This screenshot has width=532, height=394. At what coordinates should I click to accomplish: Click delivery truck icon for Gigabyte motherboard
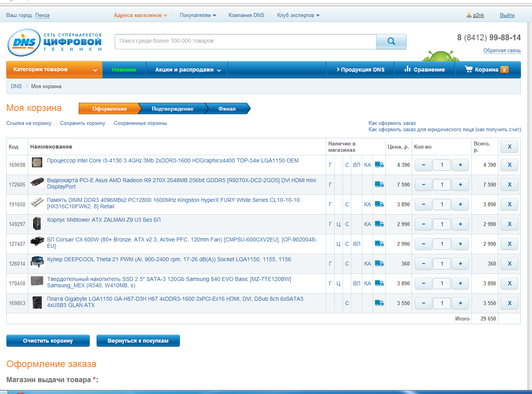[x=379, y=303]
